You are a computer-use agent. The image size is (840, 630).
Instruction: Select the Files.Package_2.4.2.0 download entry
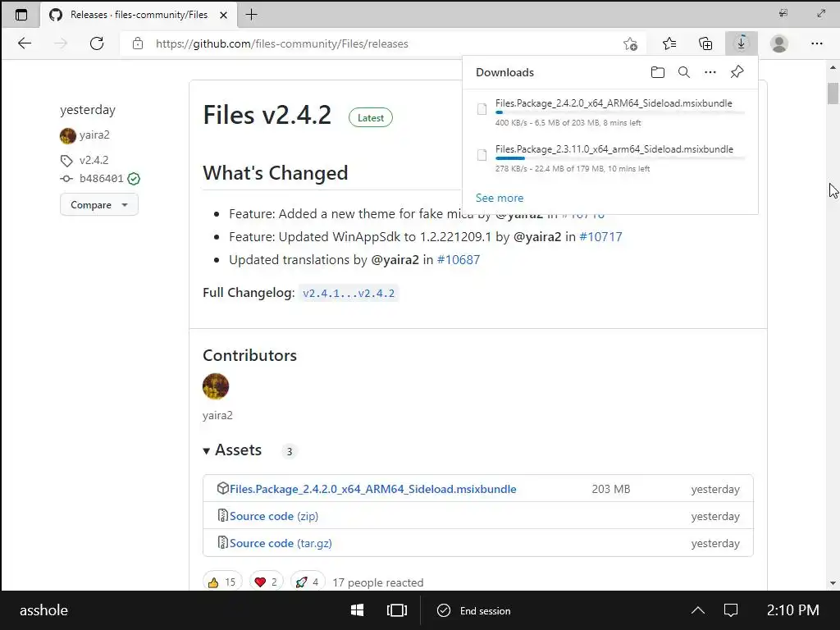point(610,112)
